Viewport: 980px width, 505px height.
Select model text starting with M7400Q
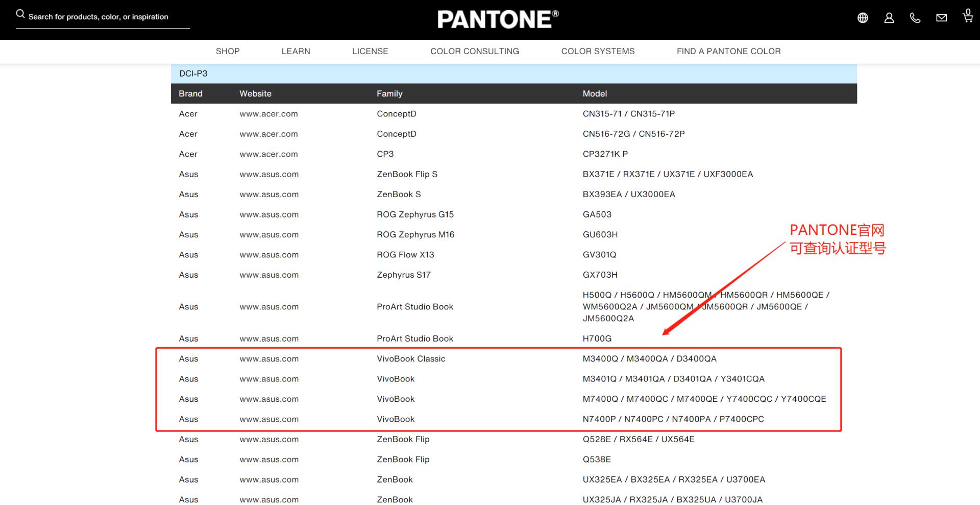click(704, 399)
